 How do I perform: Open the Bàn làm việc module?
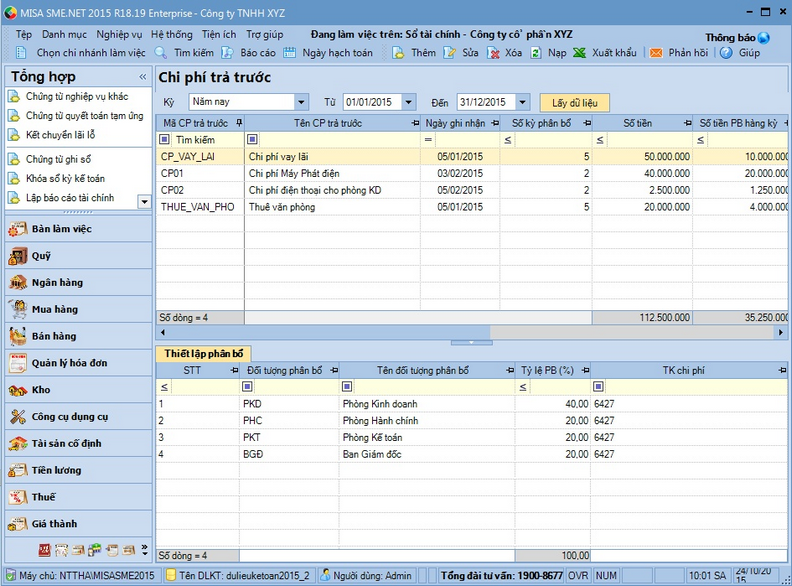tap(78, 229)
